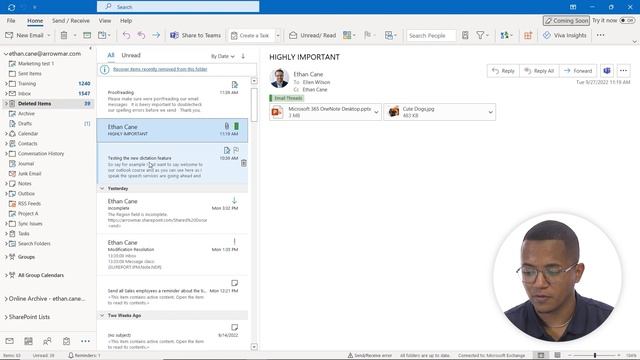
Task: Click the Search People field
Action: pyautogui.click(x=431, y=36)
